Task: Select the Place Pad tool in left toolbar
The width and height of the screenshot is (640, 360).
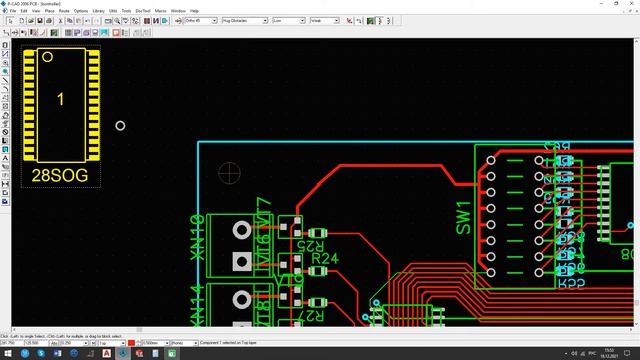Action: 5,62
